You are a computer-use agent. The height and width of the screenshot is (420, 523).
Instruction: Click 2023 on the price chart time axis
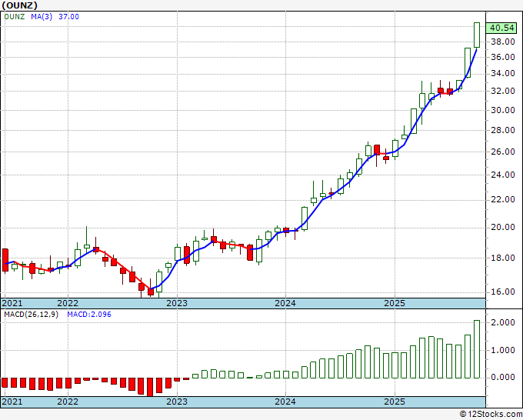click(177, 303)
